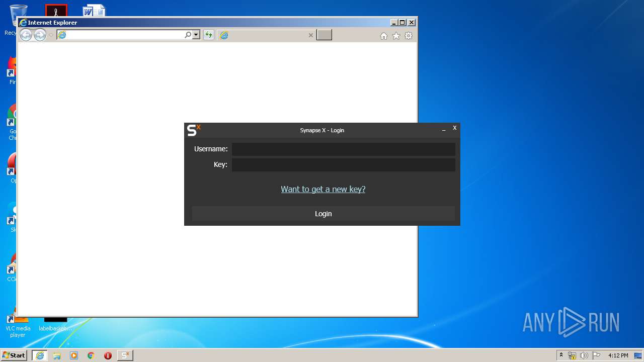Go back in Internet Explorer
This screenshot has width=644, height=362.
pos(26,35)
